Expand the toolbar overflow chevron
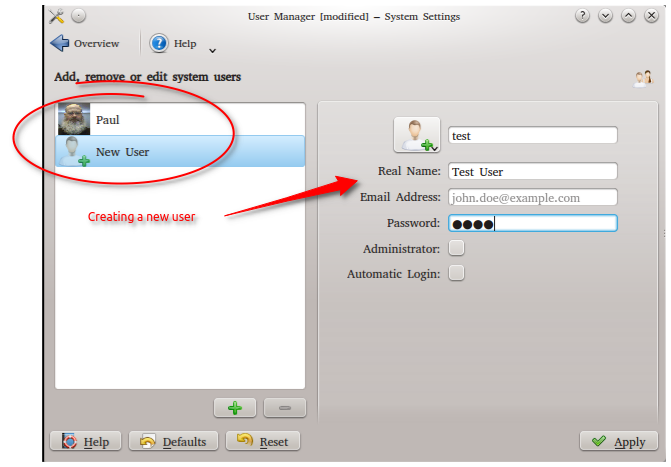This screenshot has height=467, width=671. [x=212, y=50]
